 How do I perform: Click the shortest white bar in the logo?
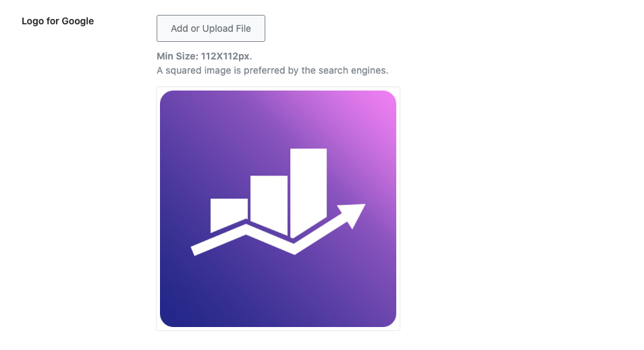coord(228,213)
